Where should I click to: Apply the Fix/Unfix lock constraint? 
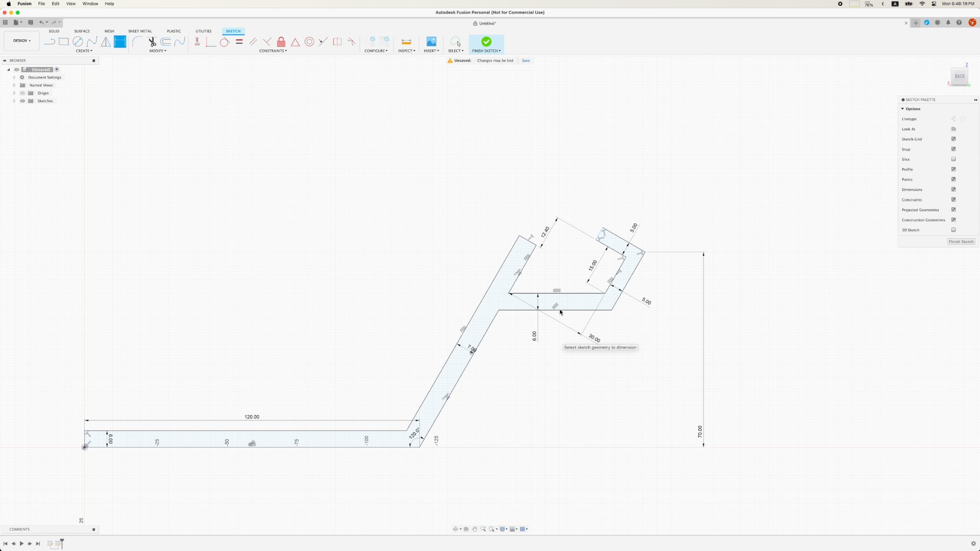pyautogui.click(x=281, y=42)
